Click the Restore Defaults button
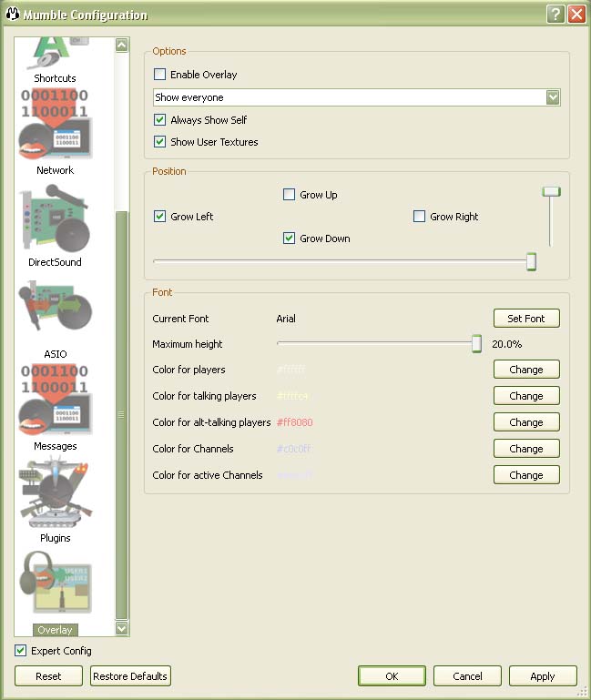This screenshot has height=700, width=591. coord(130,676)
